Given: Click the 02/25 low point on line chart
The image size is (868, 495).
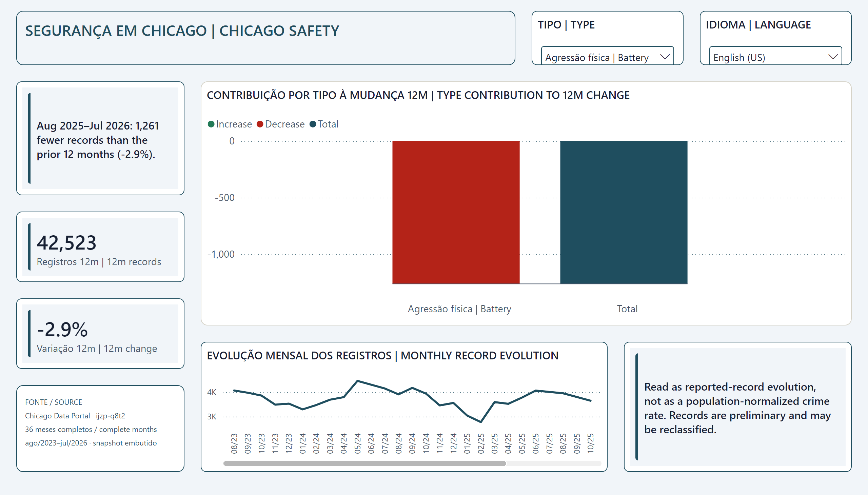Looking at the screenshot, I should pos(480,422).
